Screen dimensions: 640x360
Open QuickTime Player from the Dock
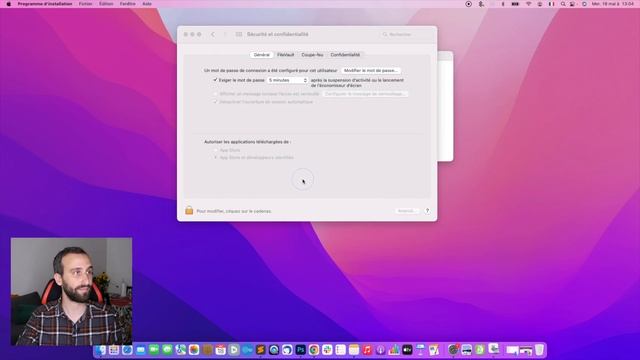[x=274, y=350]
